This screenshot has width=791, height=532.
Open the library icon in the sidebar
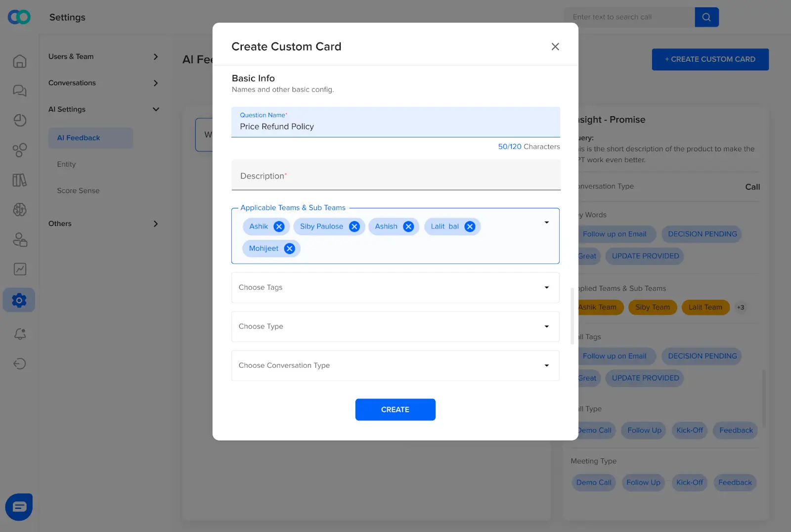[19, 180]
